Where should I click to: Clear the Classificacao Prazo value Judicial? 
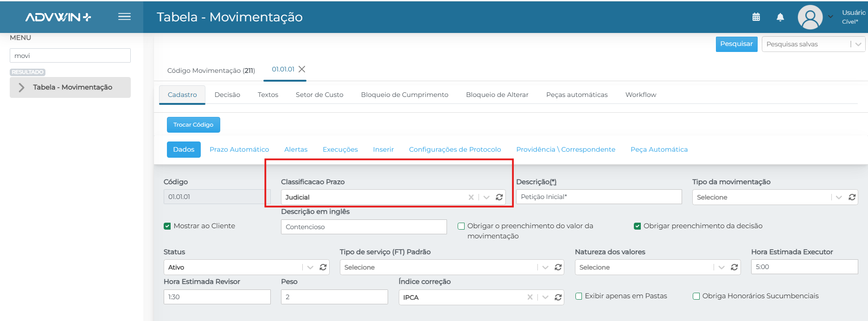[471, 197]
